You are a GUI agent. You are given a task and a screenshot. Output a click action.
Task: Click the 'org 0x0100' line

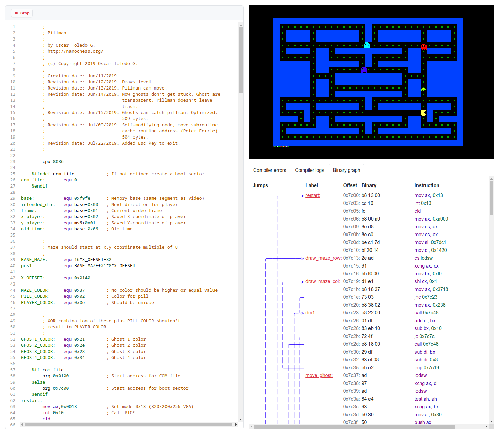(111, 376)
